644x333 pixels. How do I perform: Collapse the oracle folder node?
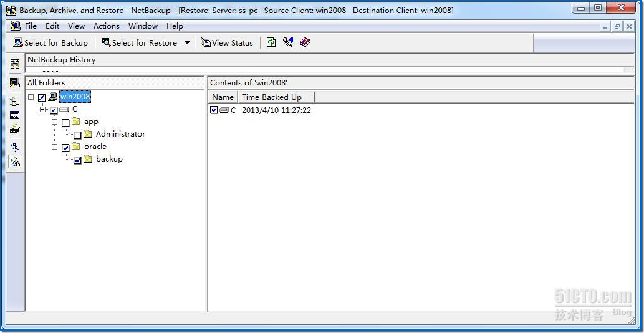(55, 147)
